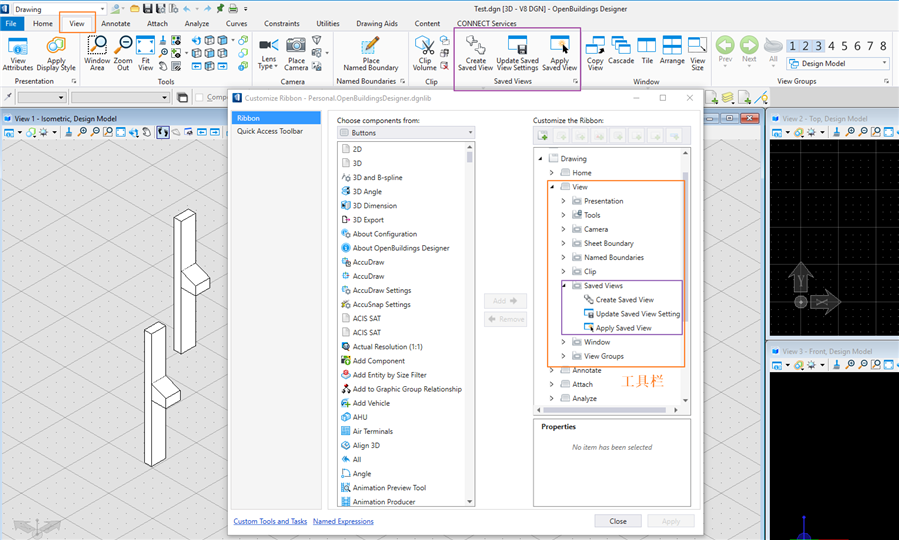The image size is (899, 540).
Task: Click Create Saved View ribbon icon
Action: (475, 53)
